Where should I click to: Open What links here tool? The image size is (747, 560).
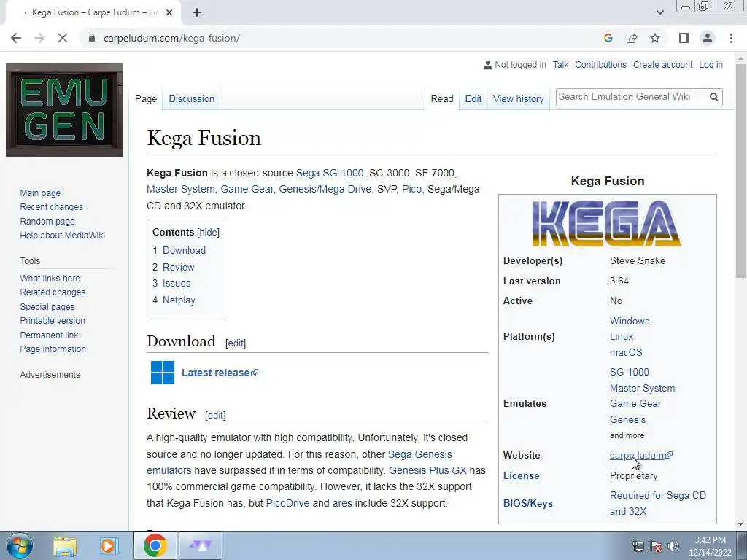[x=50, y=278]
